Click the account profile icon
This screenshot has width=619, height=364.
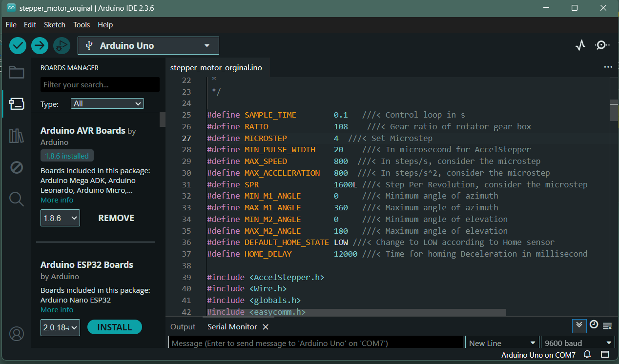(17, 334)
